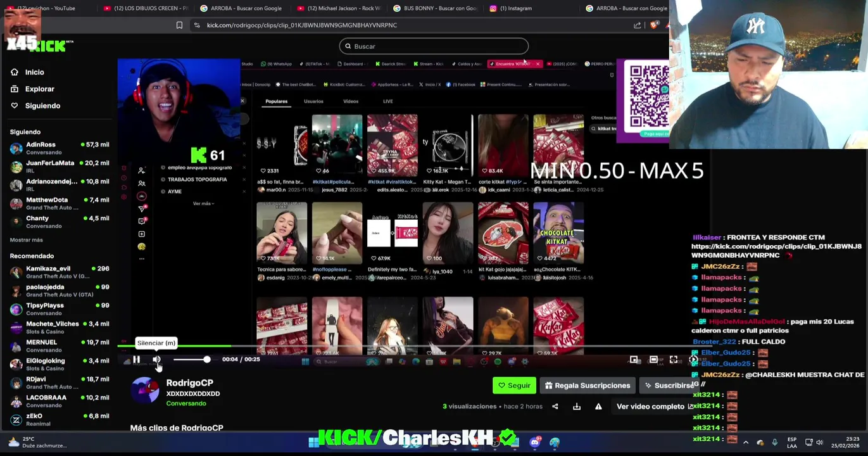Open the RodrigoCP channel name link
Image resolution: width=868 pixels, height=456 pixels.
[189, 383]
